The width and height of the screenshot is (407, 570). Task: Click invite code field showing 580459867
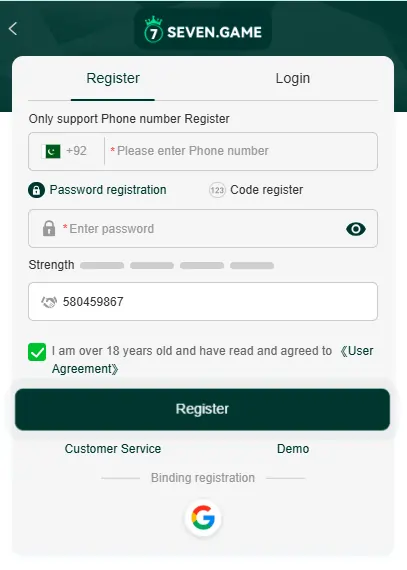[203, 302]
